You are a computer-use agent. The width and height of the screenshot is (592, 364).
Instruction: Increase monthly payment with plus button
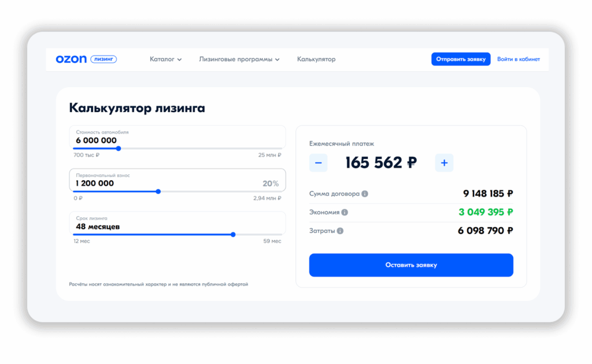(444, 163)
